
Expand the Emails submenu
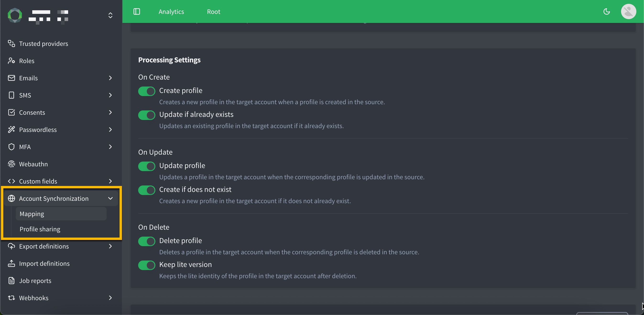tap(110, 78)
